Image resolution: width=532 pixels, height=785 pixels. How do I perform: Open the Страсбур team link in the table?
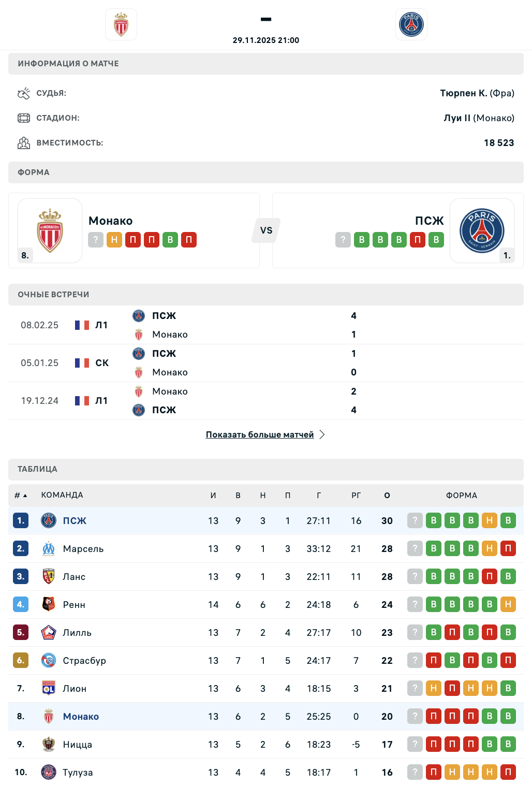[x=84, y=660]
